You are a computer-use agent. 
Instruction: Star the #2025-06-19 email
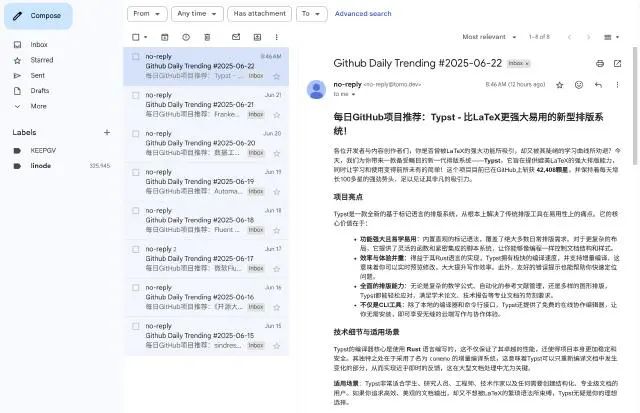pyautogui.click(x=276, y=192)
